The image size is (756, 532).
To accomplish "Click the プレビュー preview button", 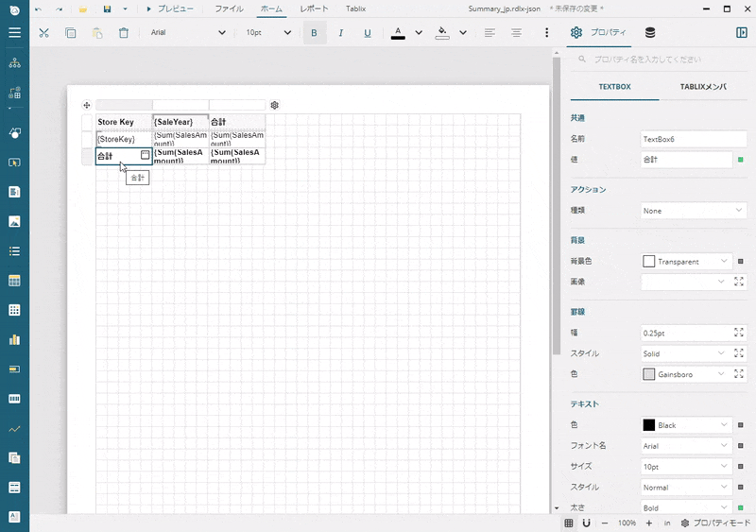I will (x=170, y=9).
